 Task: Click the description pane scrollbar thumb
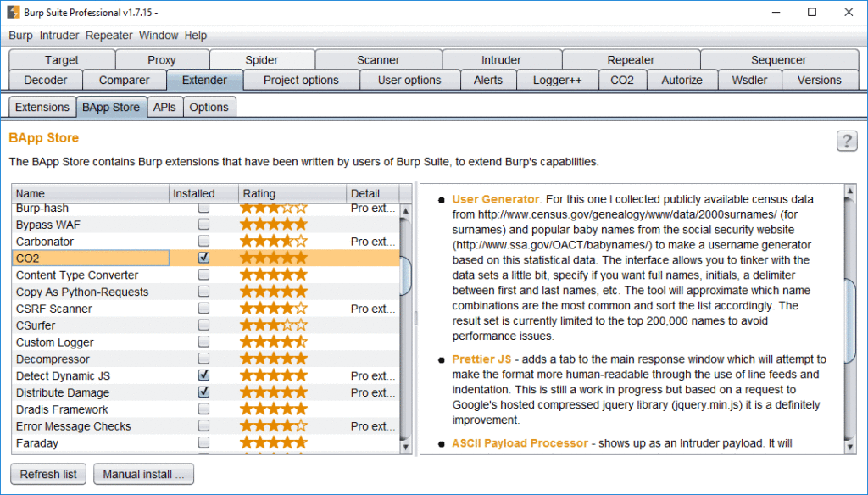[x=850, y=321]
